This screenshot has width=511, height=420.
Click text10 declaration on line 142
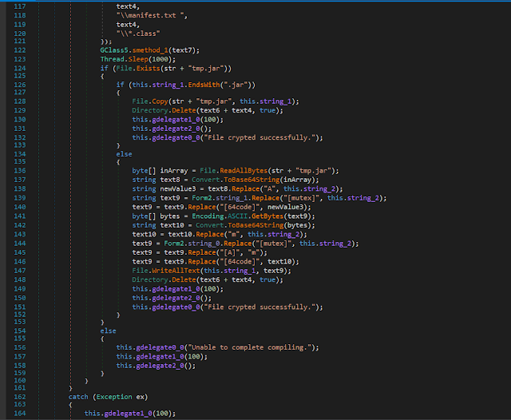pos(172,225)
